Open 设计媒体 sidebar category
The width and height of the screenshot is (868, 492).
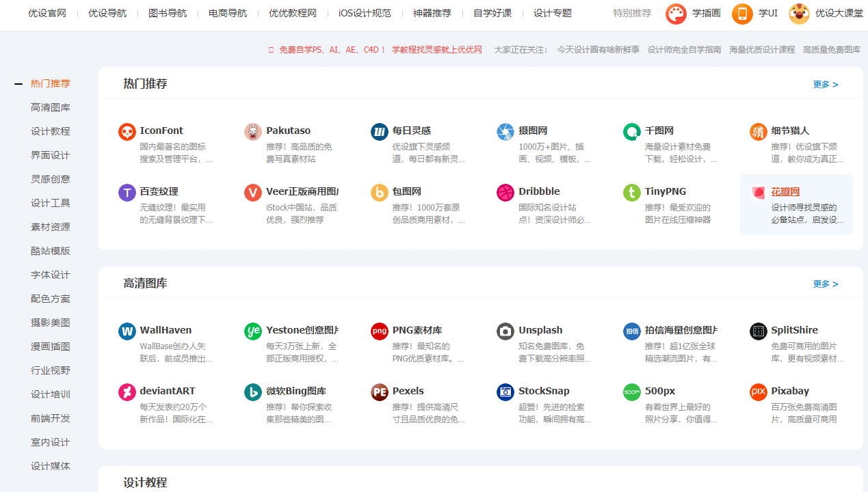(51, 466)
